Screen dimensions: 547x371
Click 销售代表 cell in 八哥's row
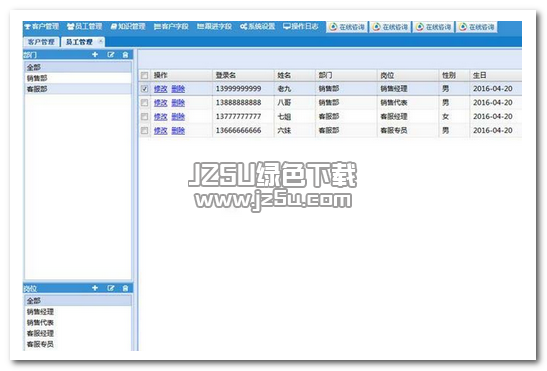tap(394, 103)
